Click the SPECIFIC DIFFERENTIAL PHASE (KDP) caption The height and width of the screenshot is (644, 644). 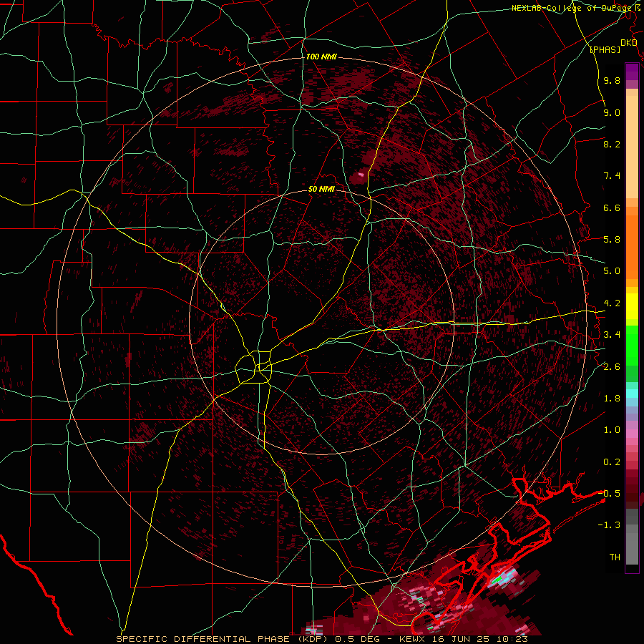pos(224,639)
